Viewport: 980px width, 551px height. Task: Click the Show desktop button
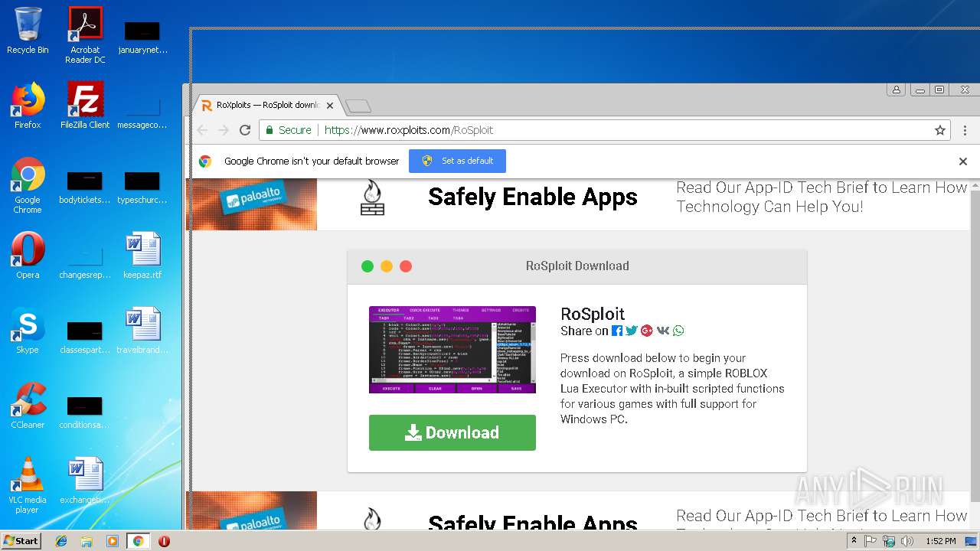(x=972, y=541)
